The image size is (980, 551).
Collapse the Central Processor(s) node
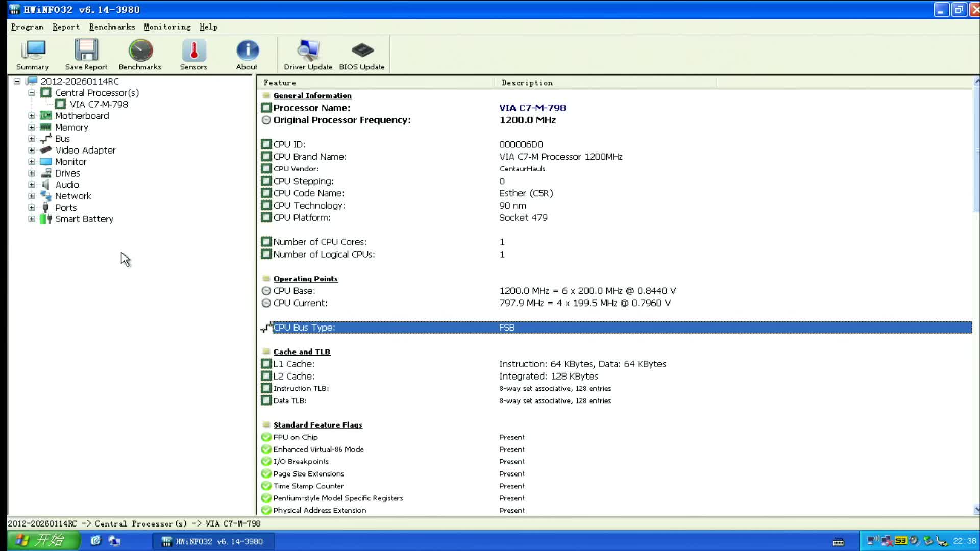pos(32,93)
